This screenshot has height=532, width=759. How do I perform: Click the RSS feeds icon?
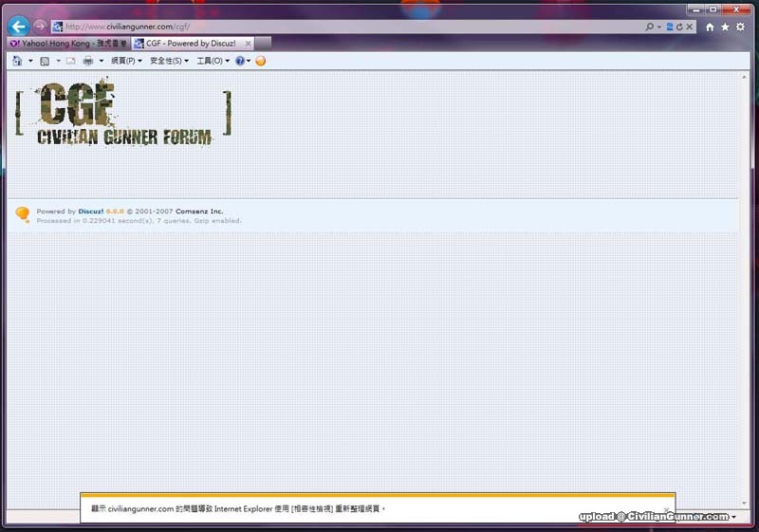[x=44, y=61]
